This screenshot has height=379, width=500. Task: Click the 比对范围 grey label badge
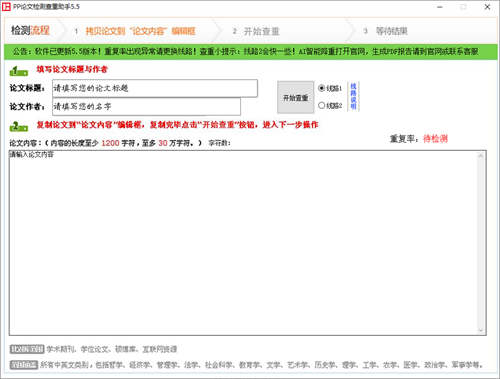point(27,349)
